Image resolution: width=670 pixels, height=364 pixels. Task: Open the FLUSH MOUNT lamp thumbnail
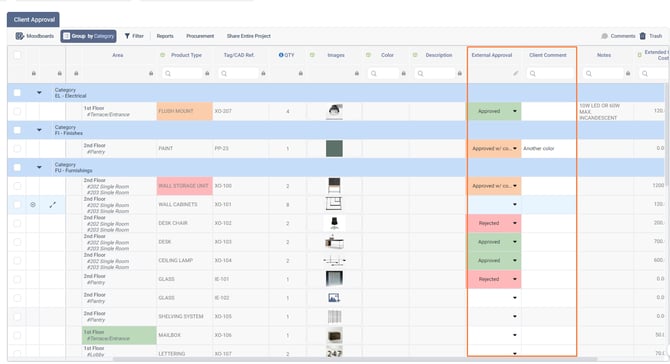[334, 111]
